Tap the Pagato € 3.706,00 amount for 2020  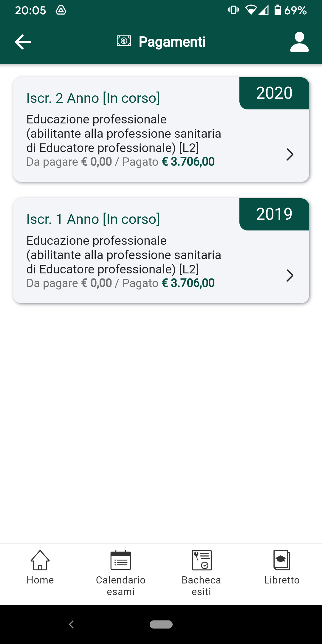[x=168, y=162]
